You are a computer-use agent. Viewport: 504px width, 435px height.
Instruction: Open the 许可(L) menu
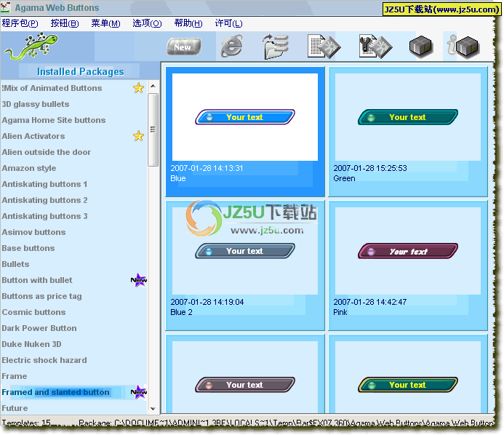(x=229, y=23)
